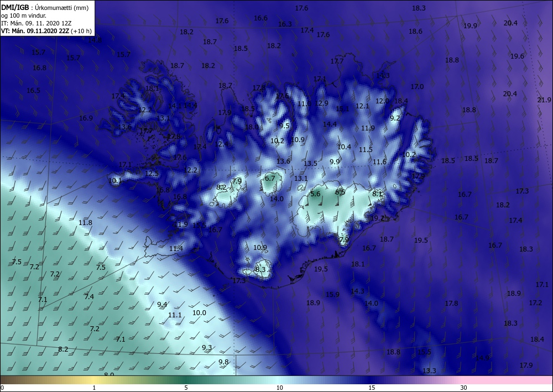Click the 8.1 value on the map
Image resolution: width=553 pixels, height=392 pixels.
pyautogui.click(x=377, y=194)
